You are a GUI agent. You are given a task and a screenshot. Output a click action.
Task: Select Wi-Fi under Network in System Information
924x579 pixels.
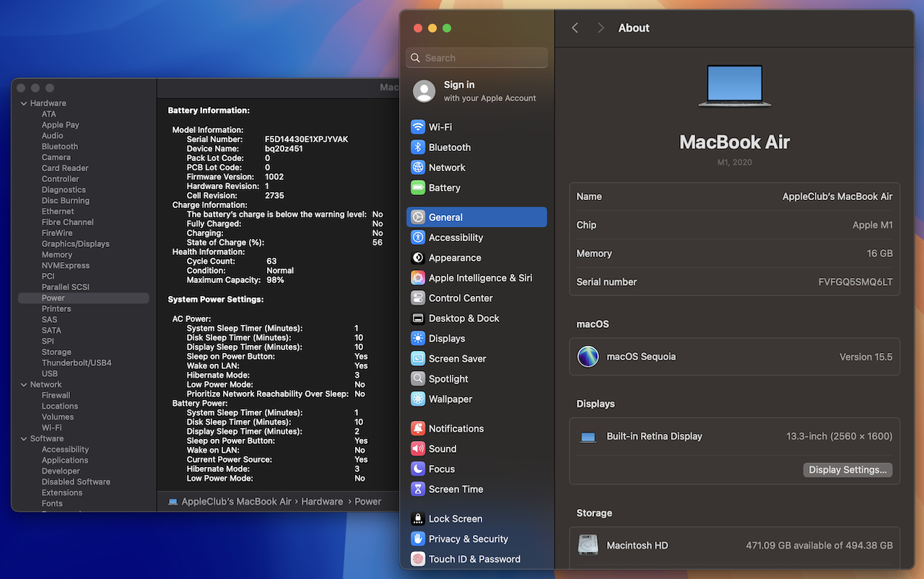click(51, 428)
